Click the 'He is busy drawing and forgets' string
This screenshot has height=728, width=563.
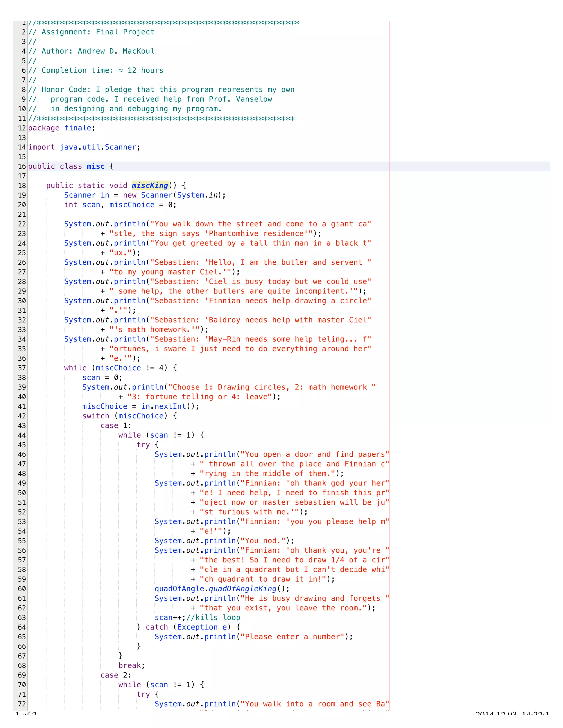point(314,599)
